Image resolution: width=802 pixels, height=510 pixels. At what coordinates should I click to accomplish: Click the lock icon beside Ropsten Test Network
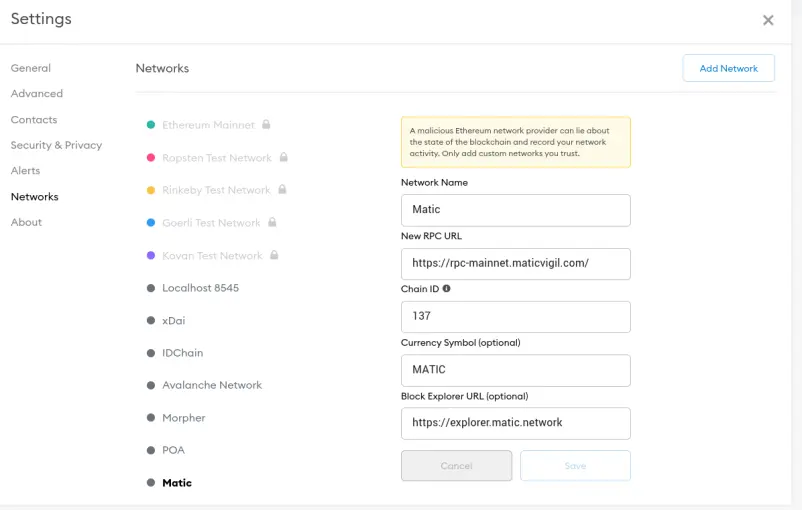pyautogui.click(x=283, y=157)
